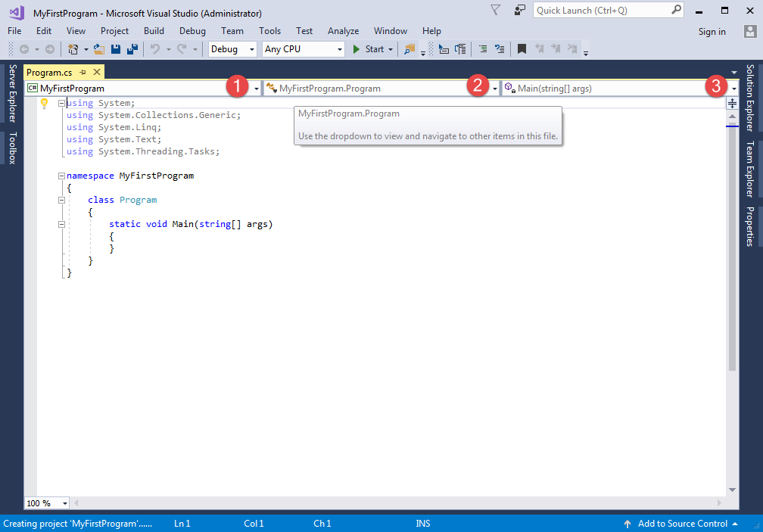Image resolution: width=763 pixels, height=532 pixels.
Task: Click the account avatar icon beside Sign in
Action: click(750, 32)
